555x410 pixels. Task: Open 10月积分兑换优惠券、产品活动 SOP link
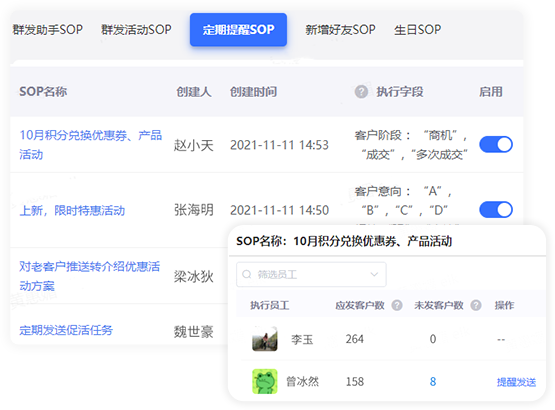pos(91,144)
